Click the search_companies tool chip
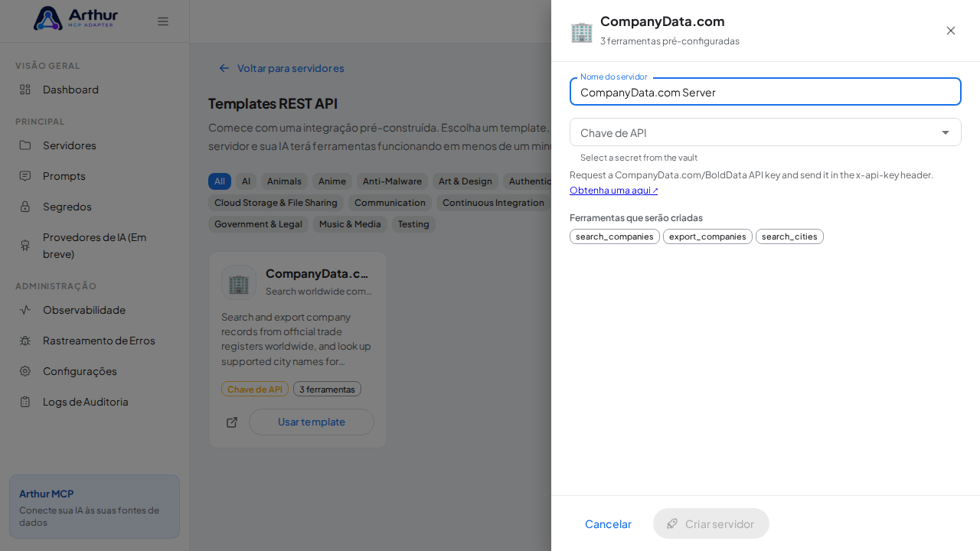980x551 pixels. 615,236
